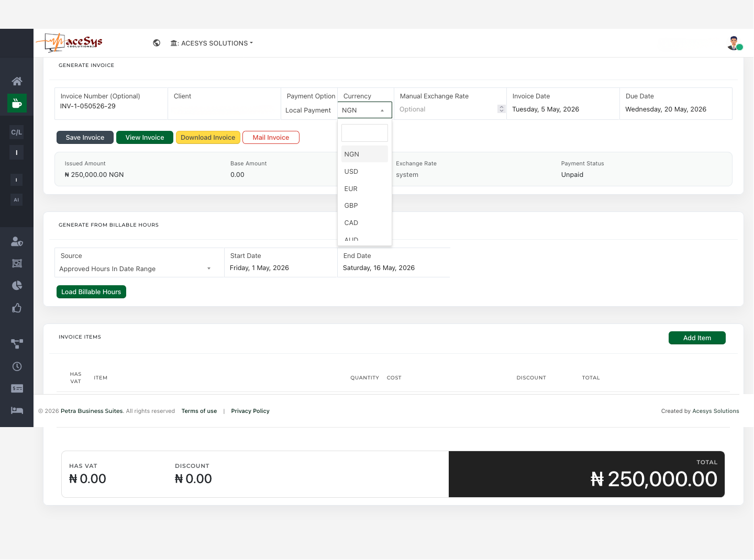The image size is (754, 560).
Task: Open the pie chart sidebar icon
Action: pyautogui.click(x=17, y=285)
